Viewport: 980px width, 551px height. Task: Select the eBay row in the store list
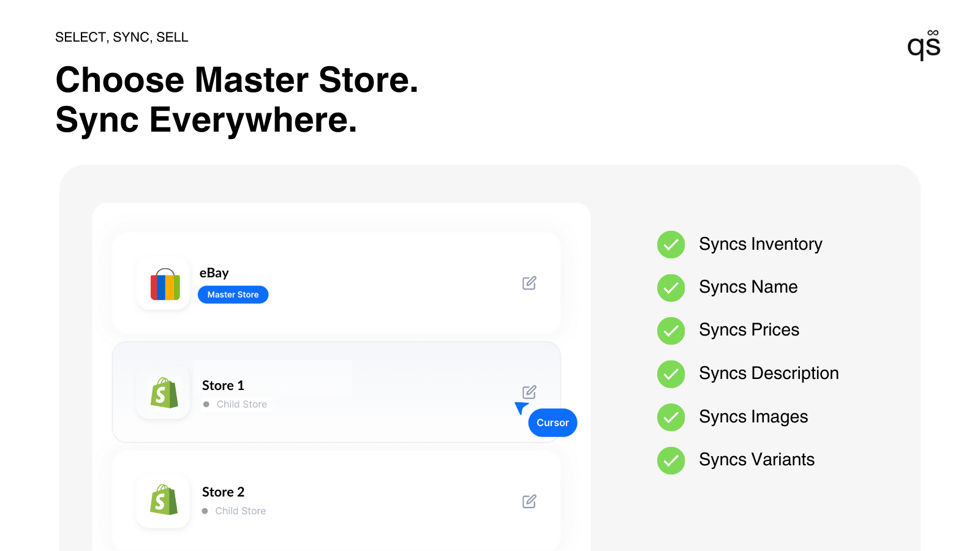click(x=337, y=283)
